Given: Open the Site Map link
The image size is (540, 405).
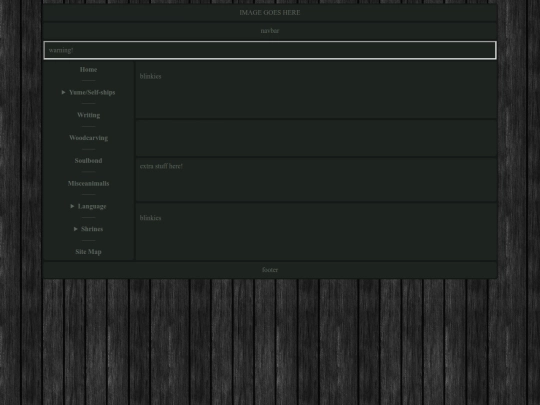Looking at the screenshot, I should point(88,252).
